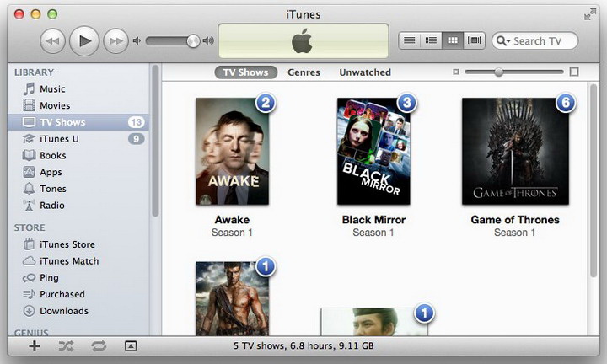Click the Awake title text
This screenshot has height=364, width=607.
pyautogui.click(x=233, y=220)
